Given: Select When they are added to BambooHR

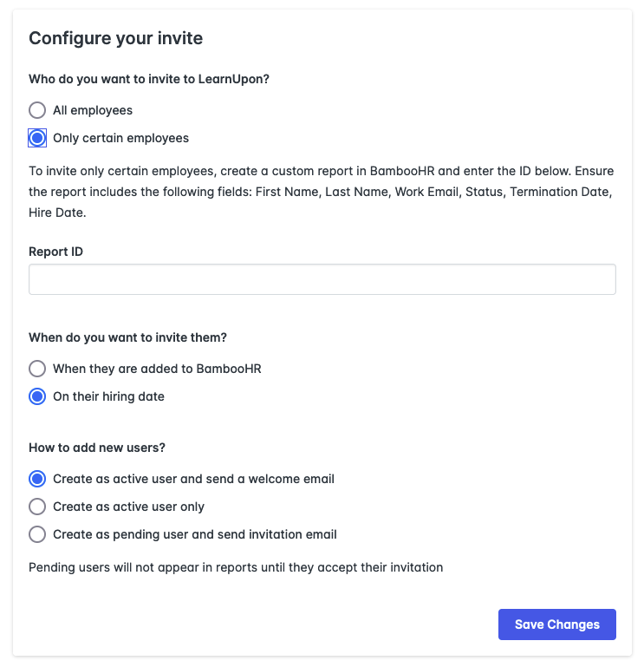Looking at the screenshot, I should (x=37, y=369).
